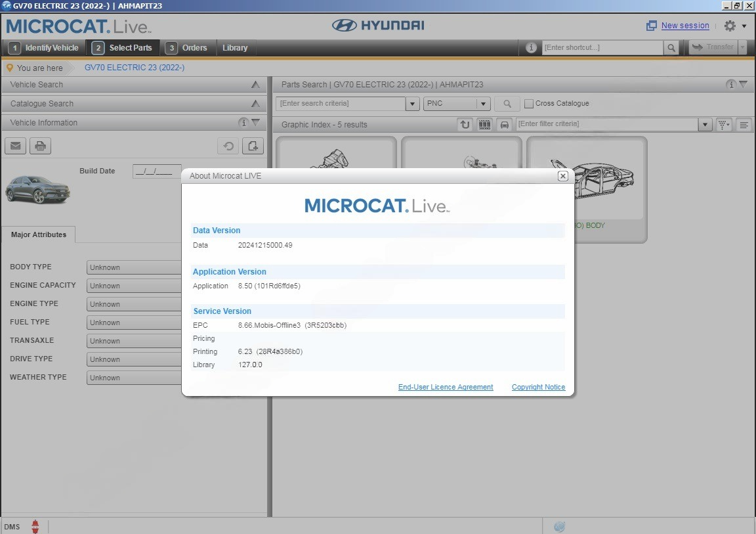This screenshot has width=756, height=534.
Task: Click the Parts Search info icon
Action: tap(731, 85)
